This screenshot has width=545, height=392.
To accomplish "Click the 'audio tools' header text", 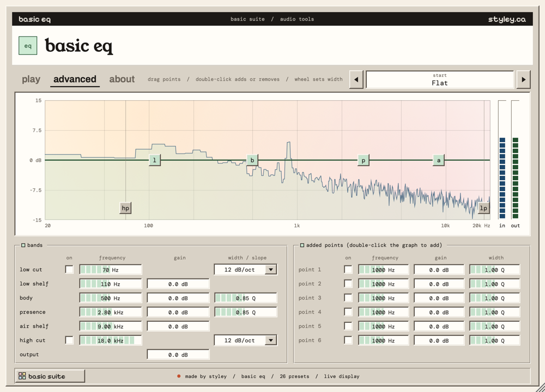I will pyautogui.click(x=297, y=19).
